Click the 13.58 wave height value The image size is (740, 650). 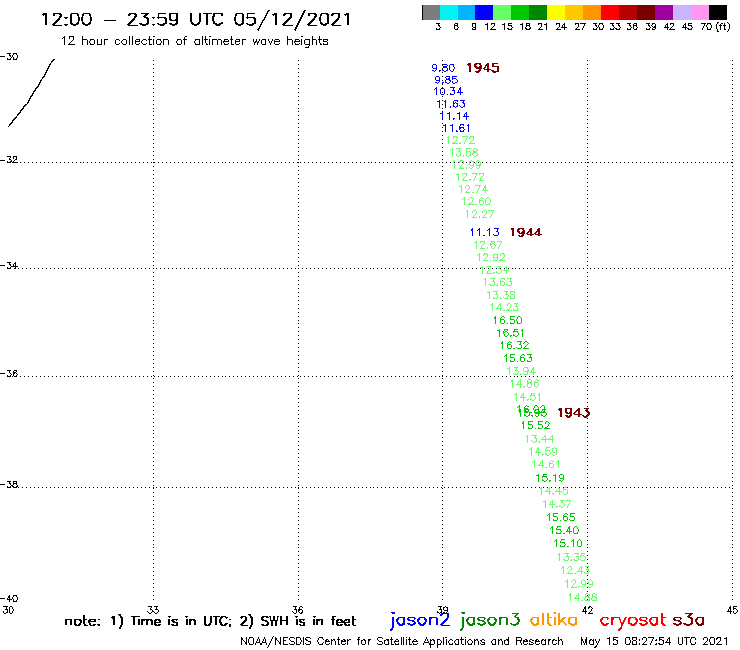(x=463, y=152)
